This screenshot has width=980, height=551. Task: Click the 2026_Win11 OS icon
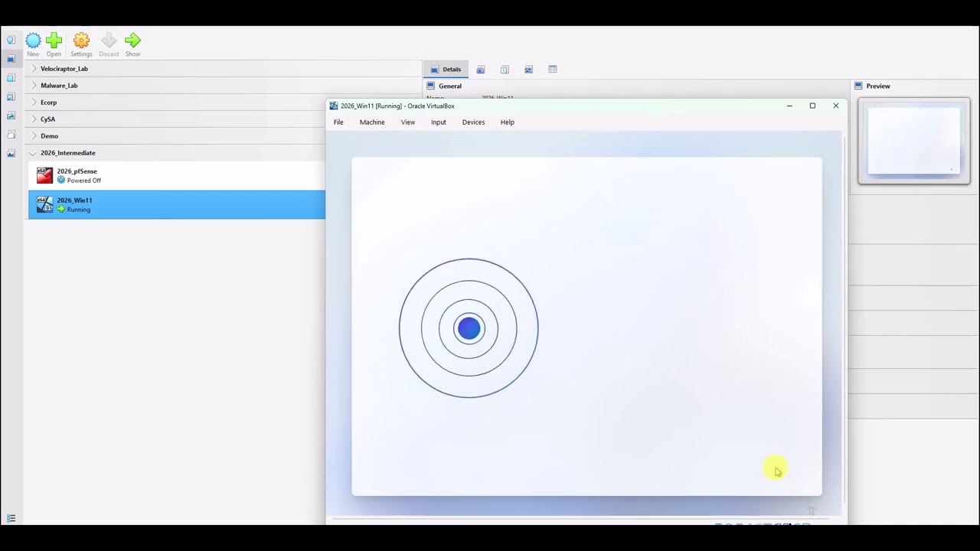tap(44, 204)
